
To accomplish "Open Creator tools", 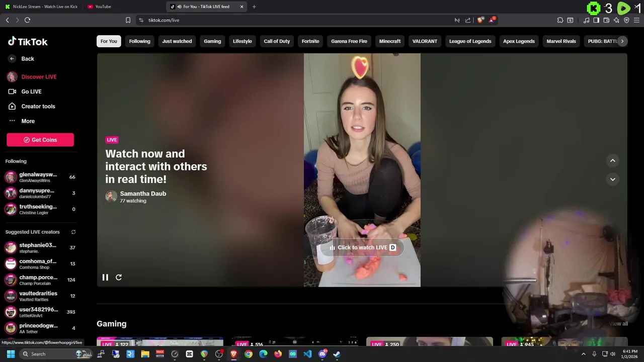I will point(38,106).
